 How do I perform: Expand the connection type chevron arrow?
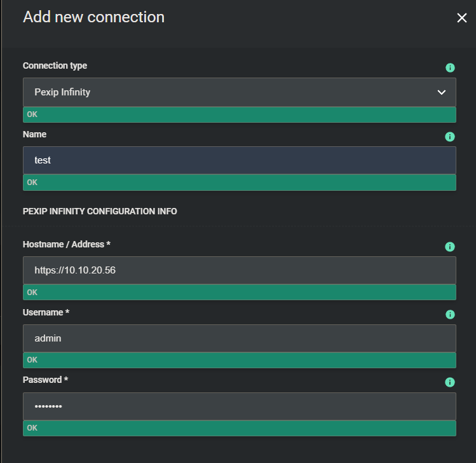(x=442, y=92)
